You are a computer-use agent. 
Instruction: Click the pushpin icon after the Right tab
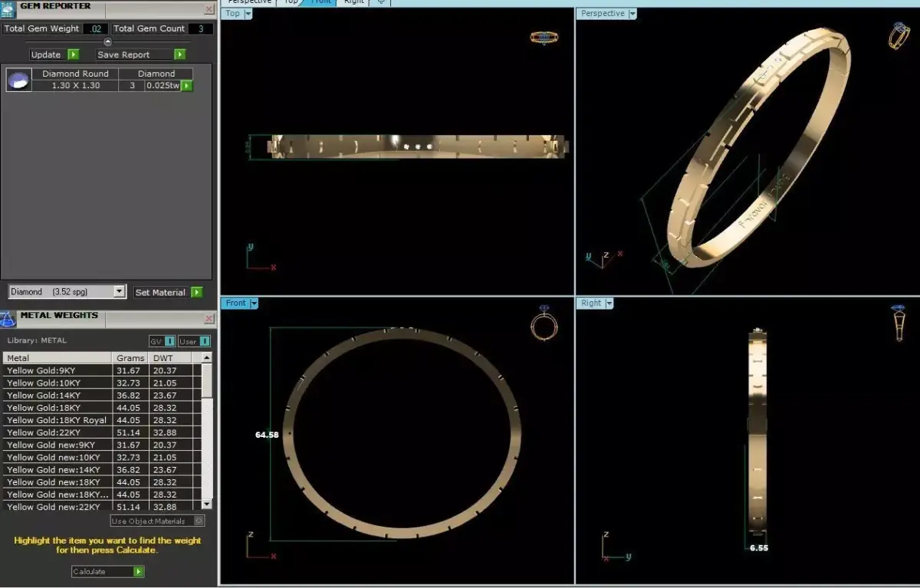[x=380, y=2]
